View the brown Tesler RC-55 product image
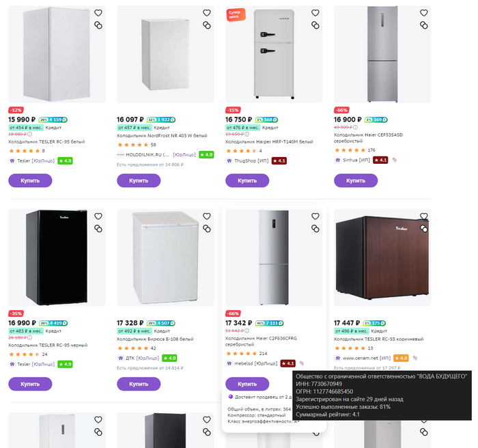 point(387,257)
